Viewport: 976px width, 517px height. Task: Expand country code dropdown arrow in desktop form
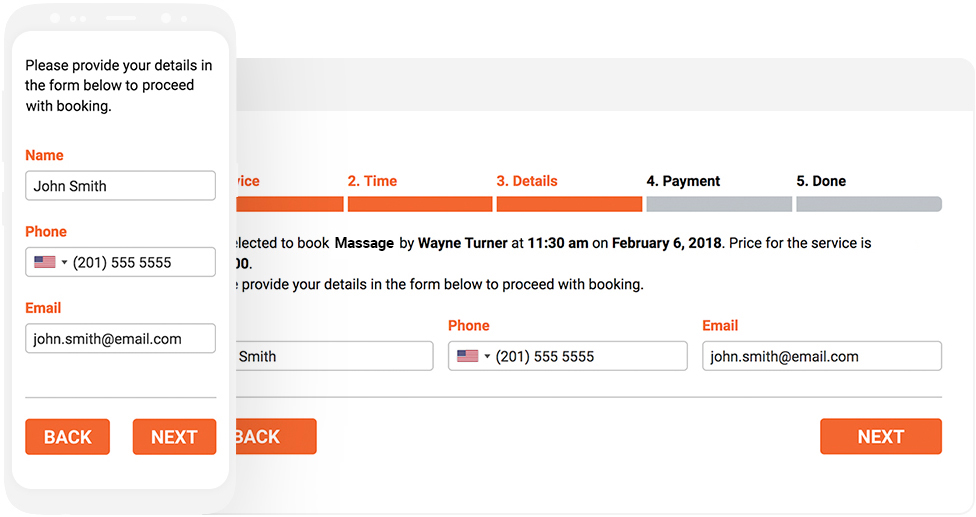click(x=487, y=357)
